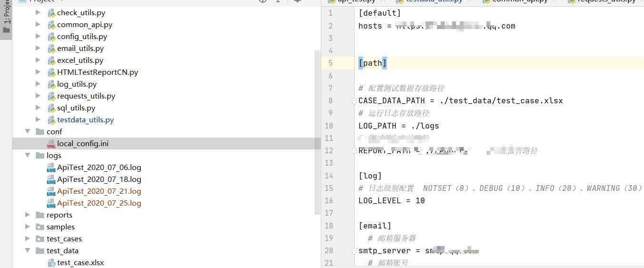Screen dimensions: 644x268
Task: Click the project tree vertical scrollbar
Action: point(317,132)
